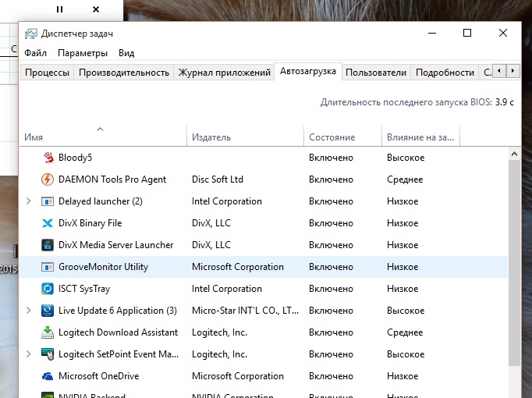Click the DivX Binary File X icon

click(48, 223)
